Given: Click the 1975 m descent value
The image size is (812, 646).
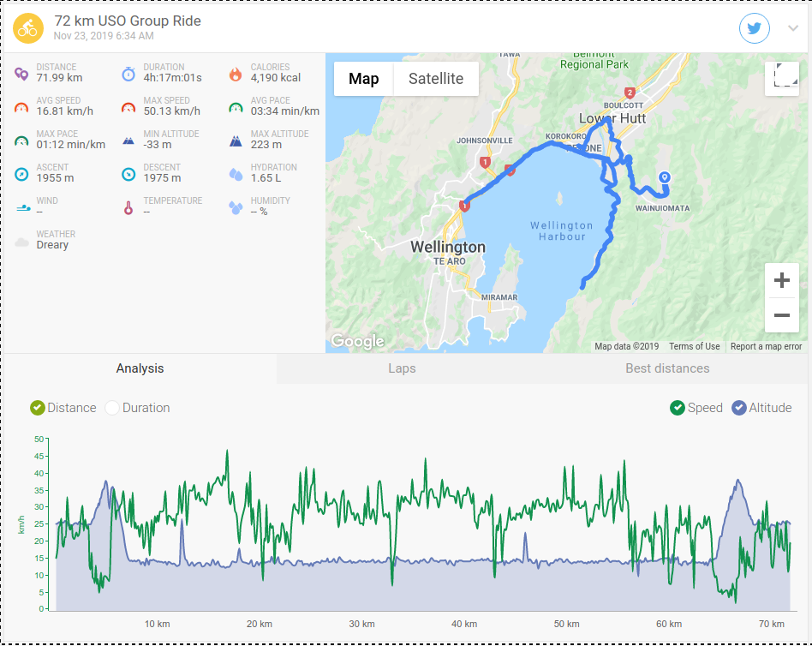Looking at the screenshot, I should point(162,178).
